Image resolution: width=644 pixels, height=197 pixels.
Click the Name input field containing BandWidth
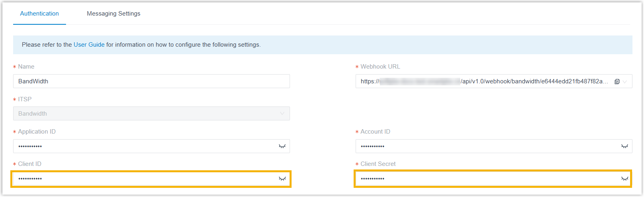(152, 81)
